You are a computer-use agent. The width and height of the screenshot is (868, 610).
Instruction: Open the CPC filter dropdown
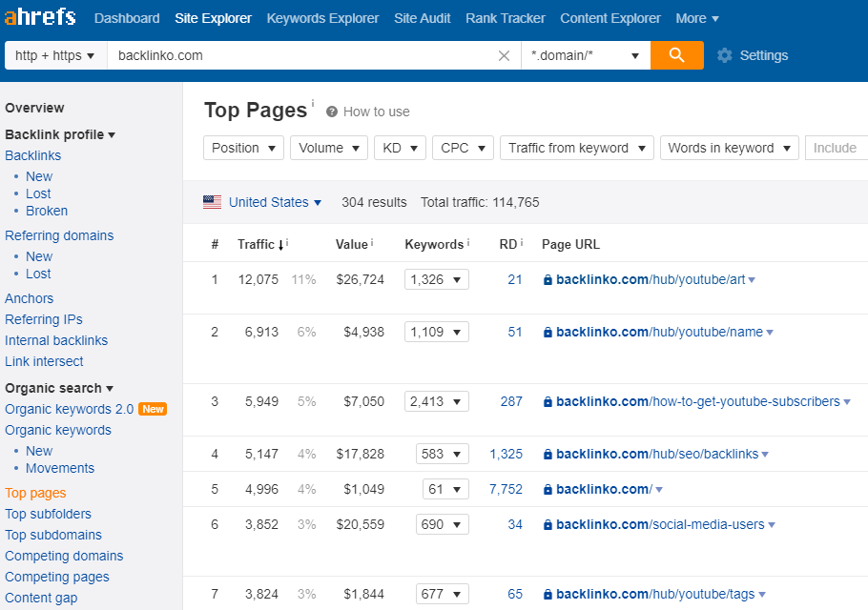463,148
